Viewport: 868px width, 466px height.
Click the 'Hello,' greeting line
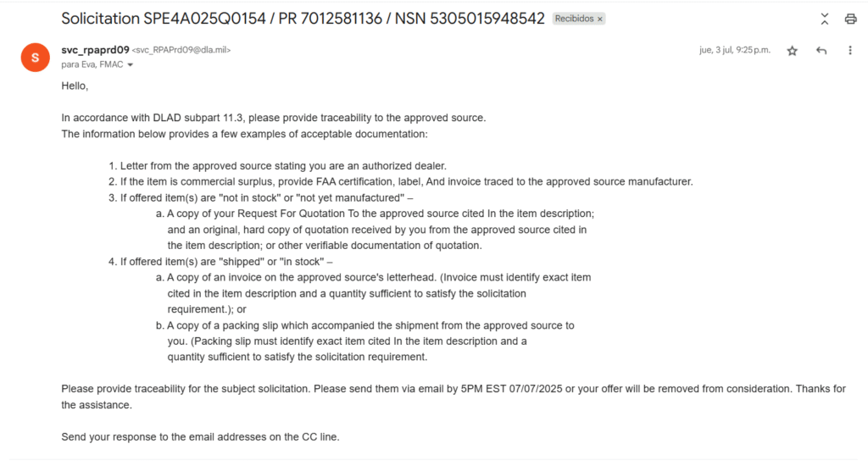tap(75, 86)
